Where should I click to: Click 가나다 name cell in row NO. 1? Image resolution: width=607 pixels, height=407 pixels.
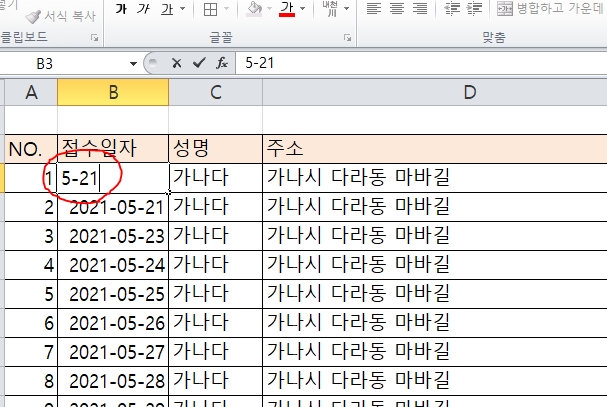216,178
